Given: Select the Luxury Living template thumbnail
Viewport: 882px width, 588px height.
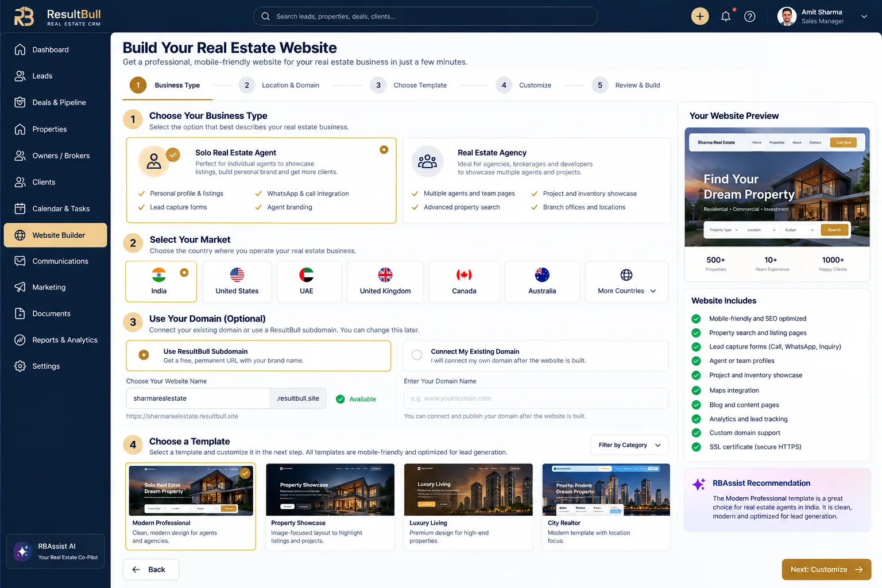Looking at the screenshot, I should click(468, 490).
